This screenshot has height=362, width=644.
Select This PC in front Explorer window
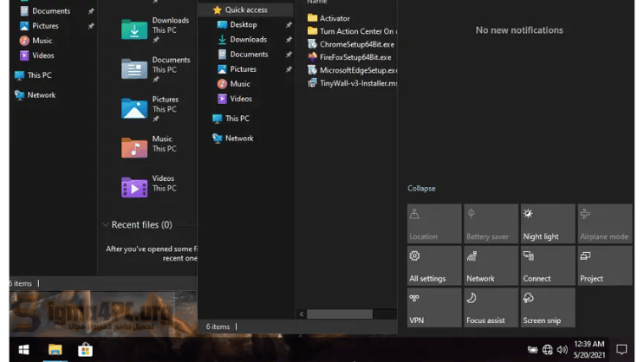pyautogui.click(x=237, y=118)
